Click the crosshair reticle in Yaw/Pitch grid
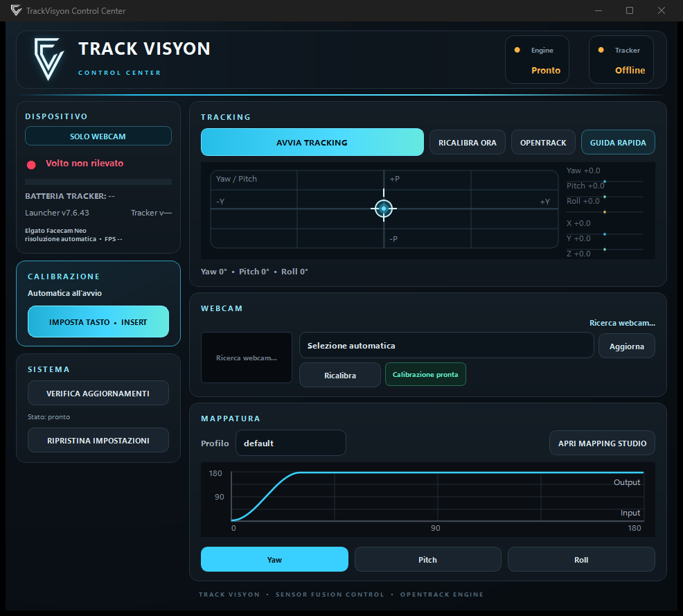This screenshot has width=683, height=616. click(383, 209)
